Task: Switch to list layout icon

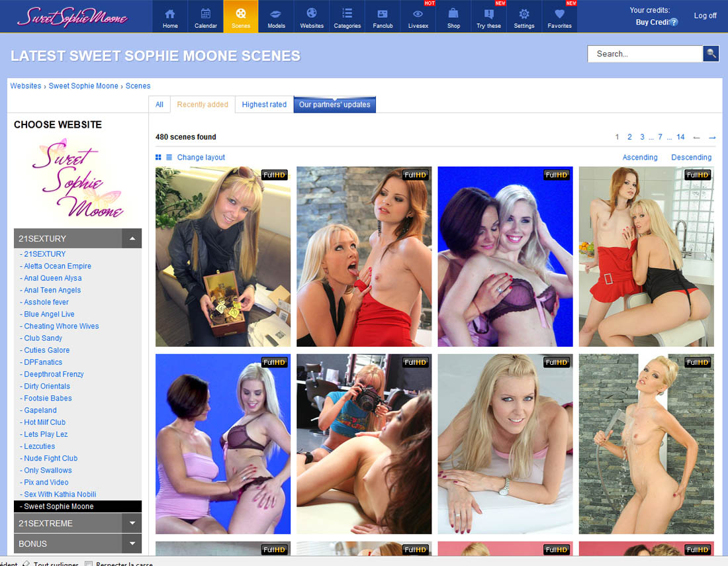Action: pos(169,158)
